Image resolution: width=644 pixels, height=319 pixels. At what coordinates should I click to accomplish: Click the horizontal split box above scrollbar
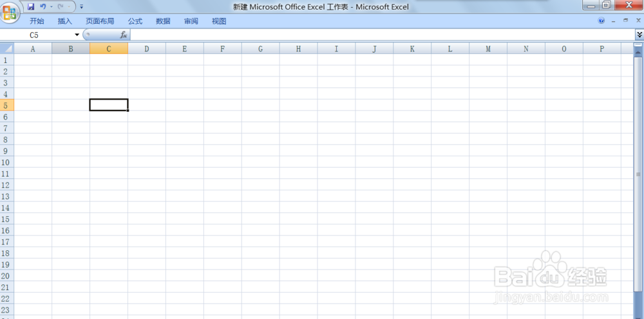(x=638, y=44)
